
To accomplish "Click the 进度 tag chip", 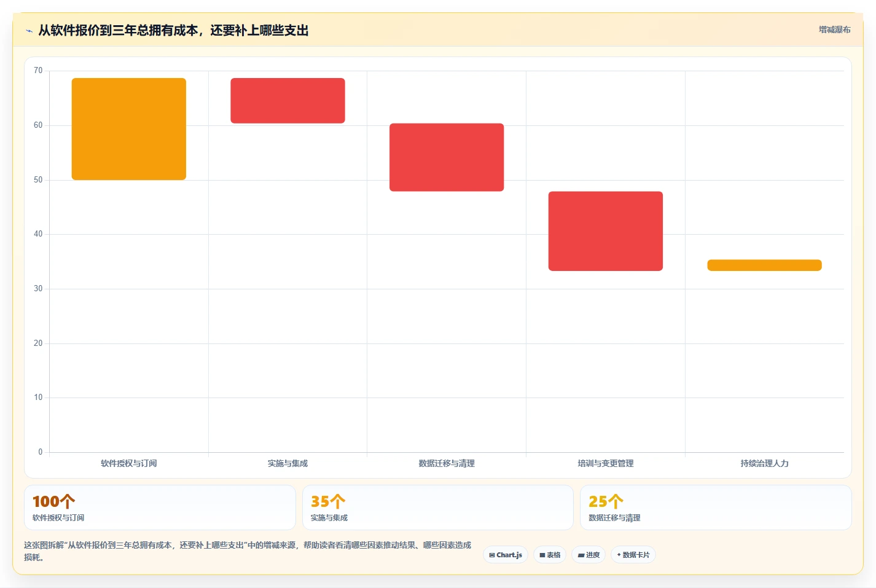I will point(589,555).
